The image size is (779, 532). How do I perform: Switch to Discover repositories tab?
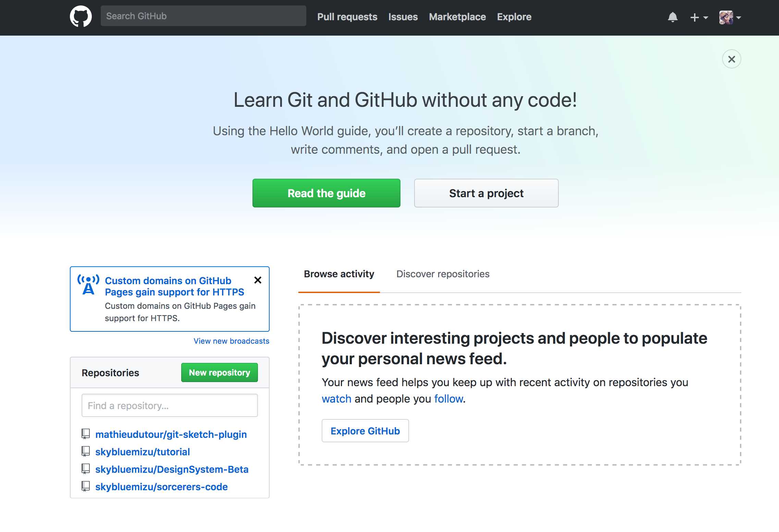[443, 274]
